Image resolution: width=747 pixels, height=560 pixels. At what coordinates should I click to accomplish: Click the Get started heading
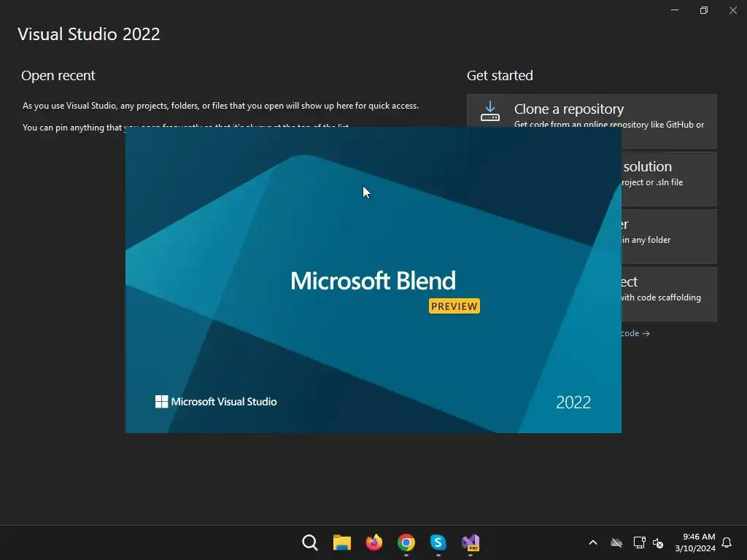500,75
